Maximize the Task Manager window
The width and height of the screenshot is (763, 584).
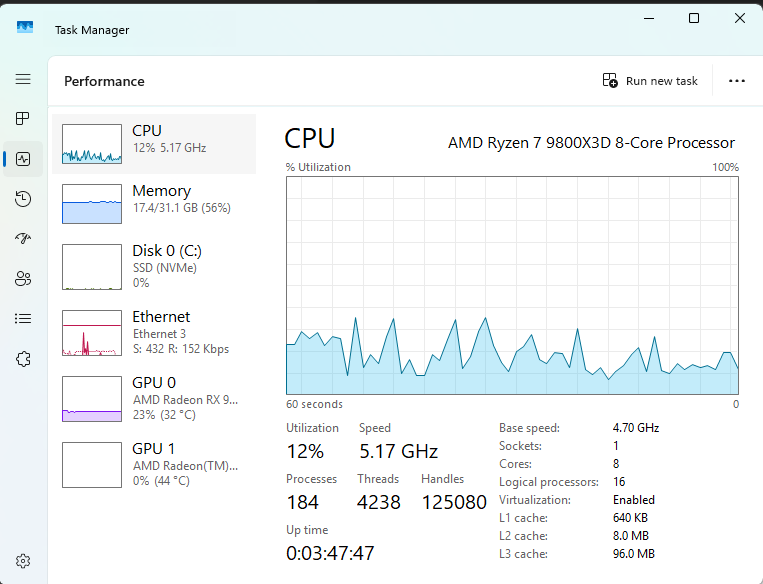tap(694, 18)
